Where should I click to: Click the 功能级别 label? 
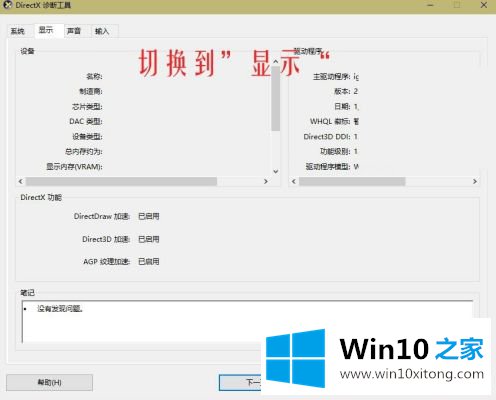[x=335, y=152]
